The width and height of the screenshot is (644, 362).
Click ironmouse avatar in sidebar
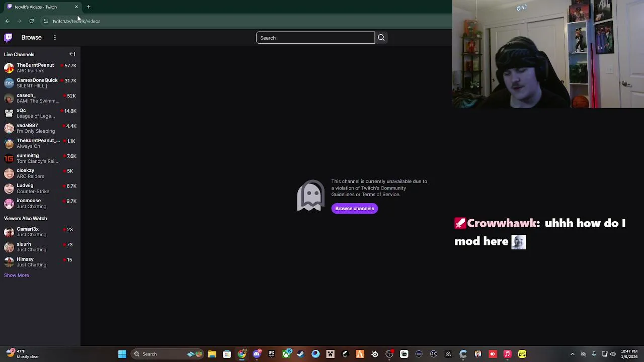click(x=9, y=204)
